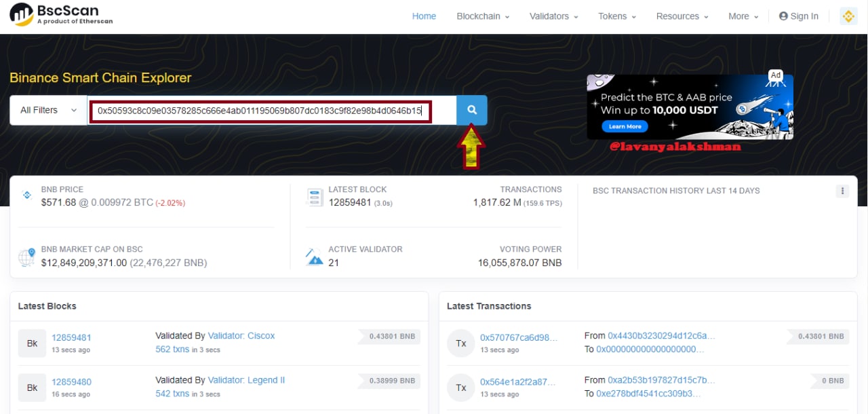Click the Bk badge for block 12859481

tap(32, 343)
